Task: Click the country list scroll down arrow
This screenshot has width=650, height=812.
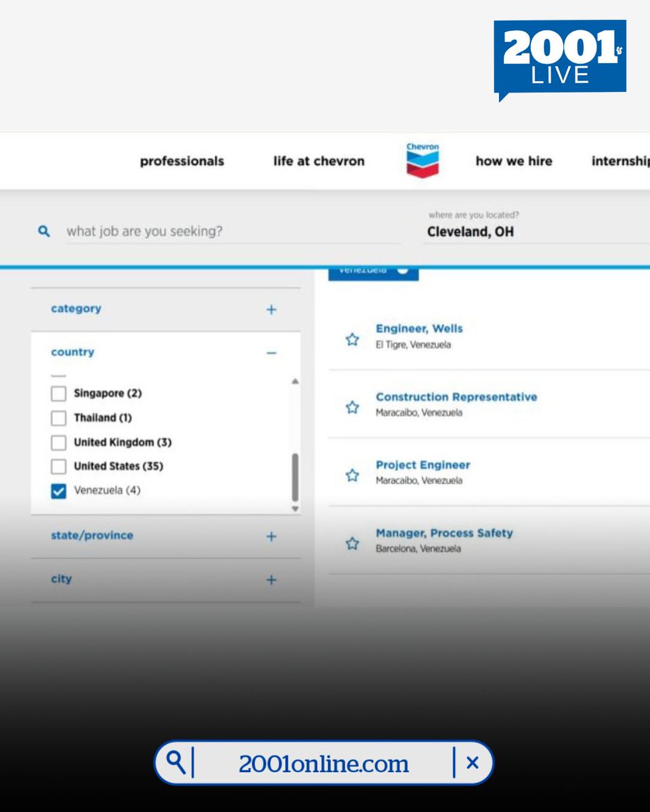Action: point(295,508)
